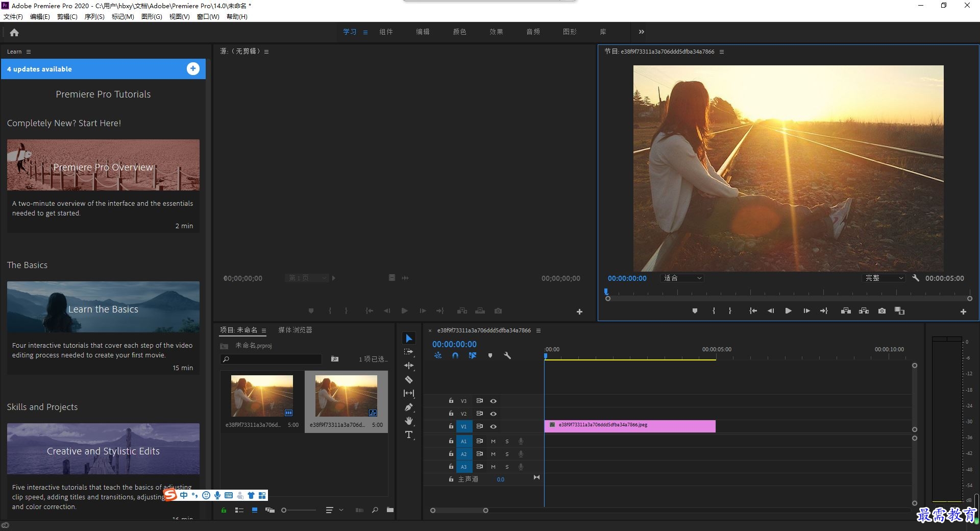Open the 剪辑(C) menu
This screenshot has width=980, height=531.
pyautogui.click(x=67, y=16)
